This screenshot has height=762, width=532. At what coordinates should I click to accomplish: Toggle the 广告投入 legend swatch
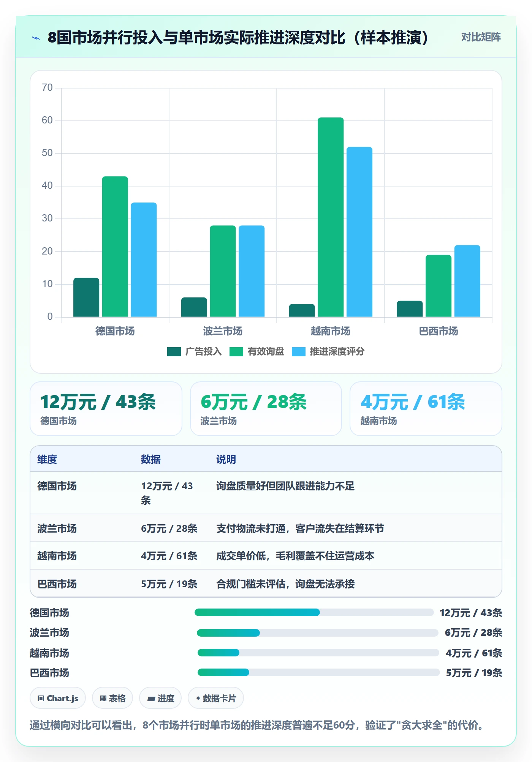point(174,352)
